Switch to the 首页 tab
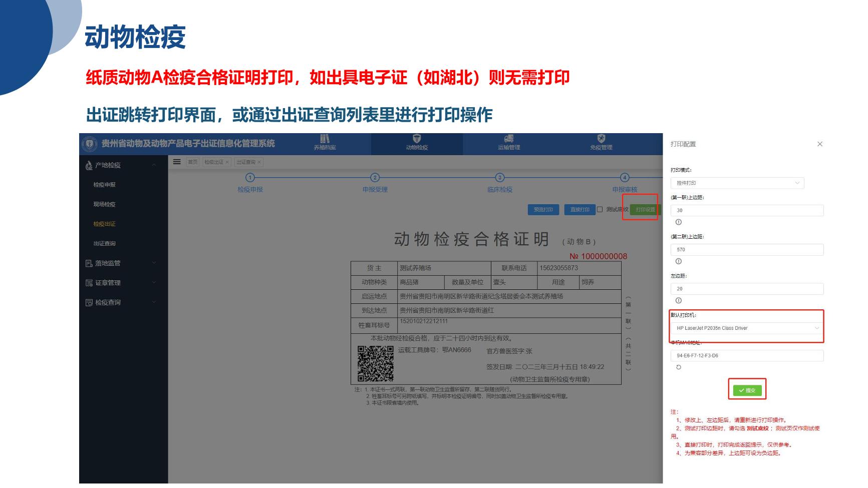The image size is (868, 488). coord(193,162)
